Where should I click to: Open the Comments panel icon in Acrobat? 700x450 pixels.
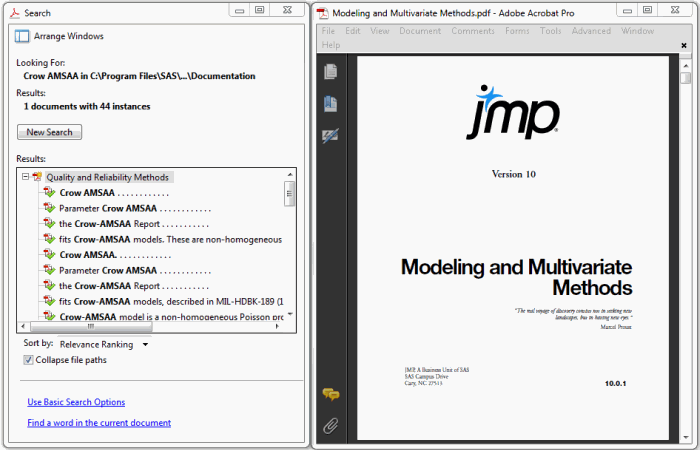point(331,394)
